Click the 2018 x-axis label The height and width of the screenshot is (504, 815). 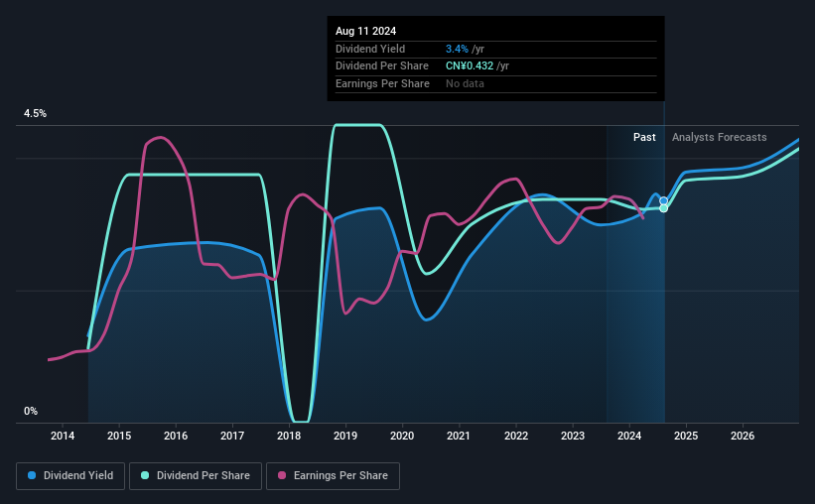pos(289,436)
